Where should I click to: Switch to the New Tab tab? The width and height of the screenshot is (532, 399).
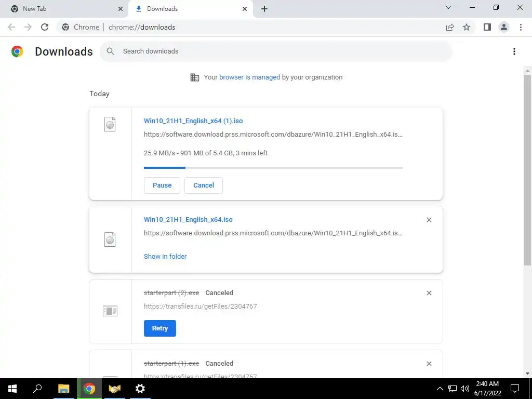point(64,9)
